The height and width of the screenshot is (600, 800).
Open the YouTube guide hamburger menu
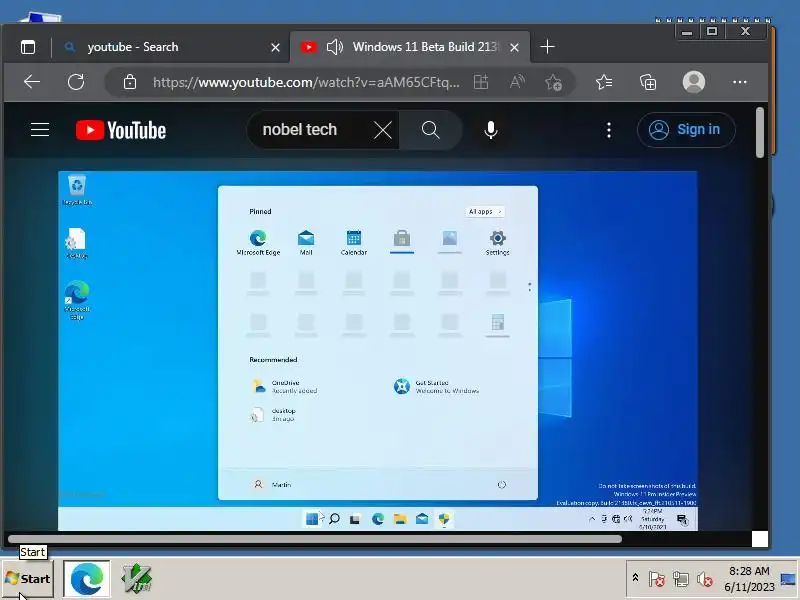click(40, 130)
